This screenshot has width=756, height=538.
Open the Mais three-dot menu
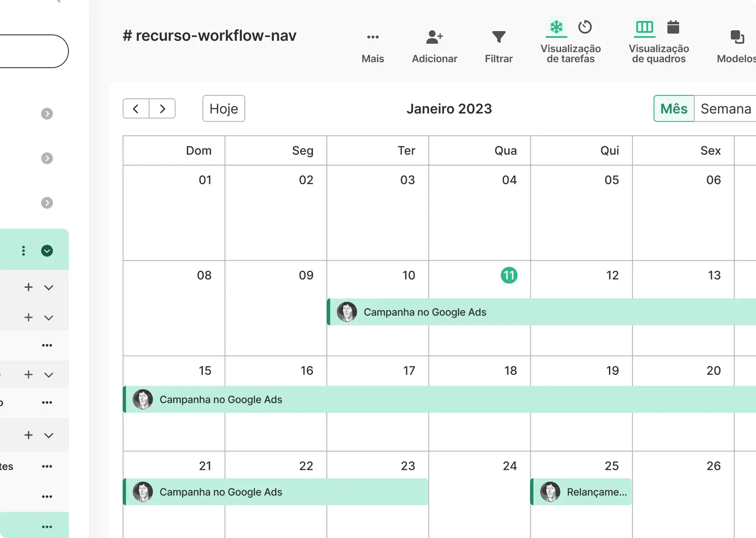tap(373, 37)
